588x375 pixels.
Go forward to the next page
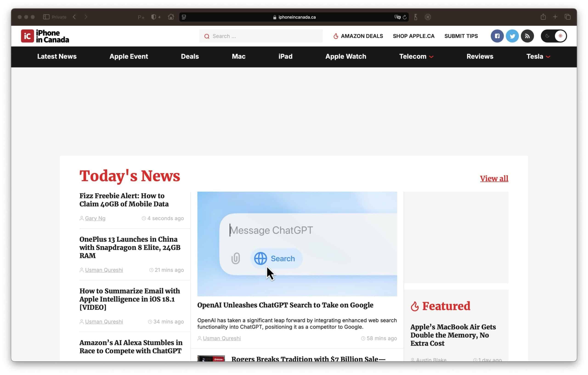(x=86, y=17)
